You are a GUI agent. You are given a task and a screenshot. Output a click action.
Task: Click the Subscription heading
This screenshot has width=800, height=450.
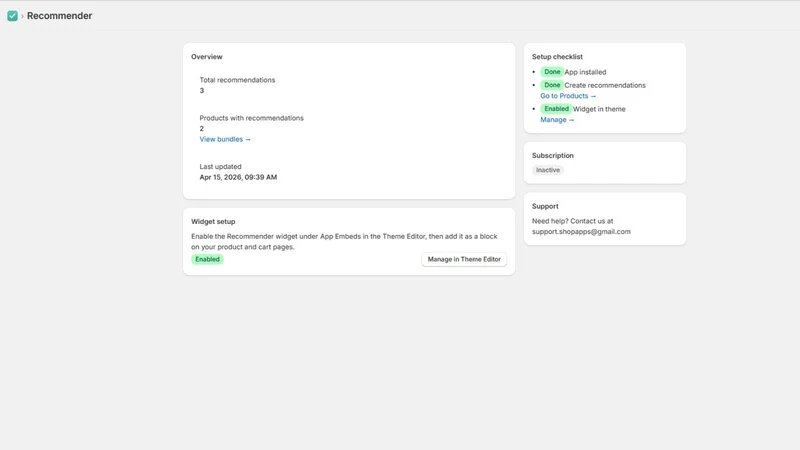point(553,156)
